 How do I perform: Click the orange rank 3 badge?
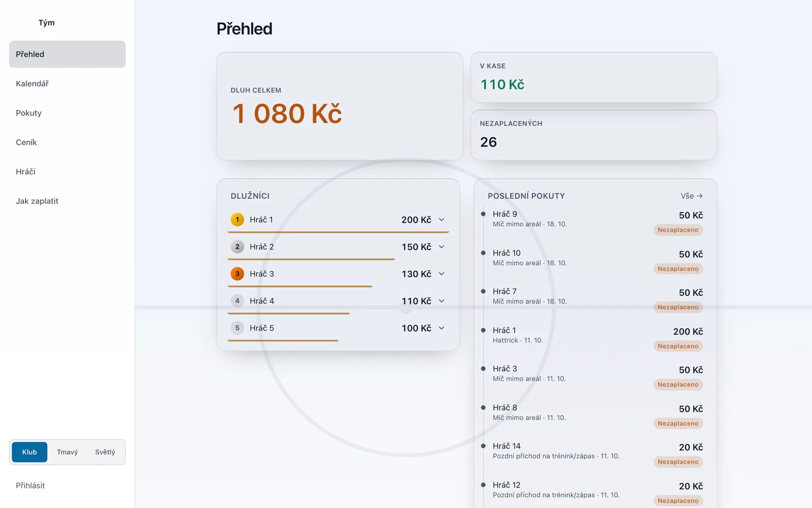coord(237,274)
